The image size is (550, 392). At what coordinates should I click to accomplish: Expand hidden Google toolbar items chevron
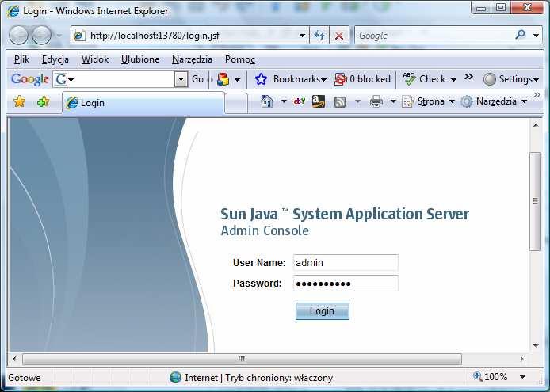(x=468, y=77)
